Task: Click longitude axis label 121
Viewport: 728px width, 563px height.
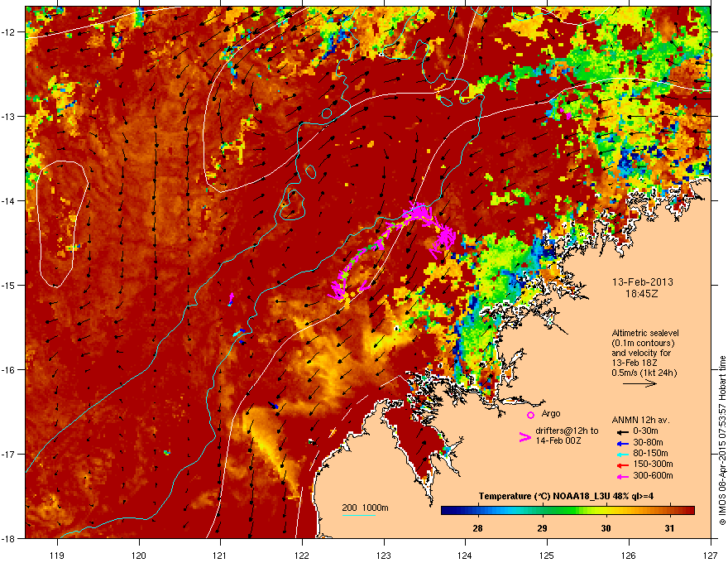Action: pyautogui.click(x=220, y=555)
